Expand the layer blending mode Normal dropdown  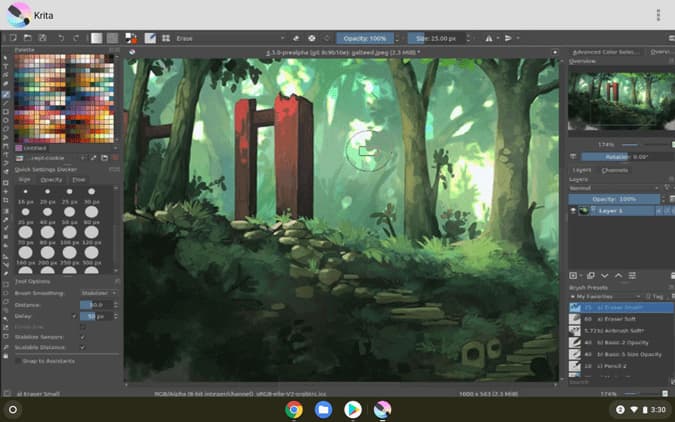pyautogui.click(x=614, y=188)
